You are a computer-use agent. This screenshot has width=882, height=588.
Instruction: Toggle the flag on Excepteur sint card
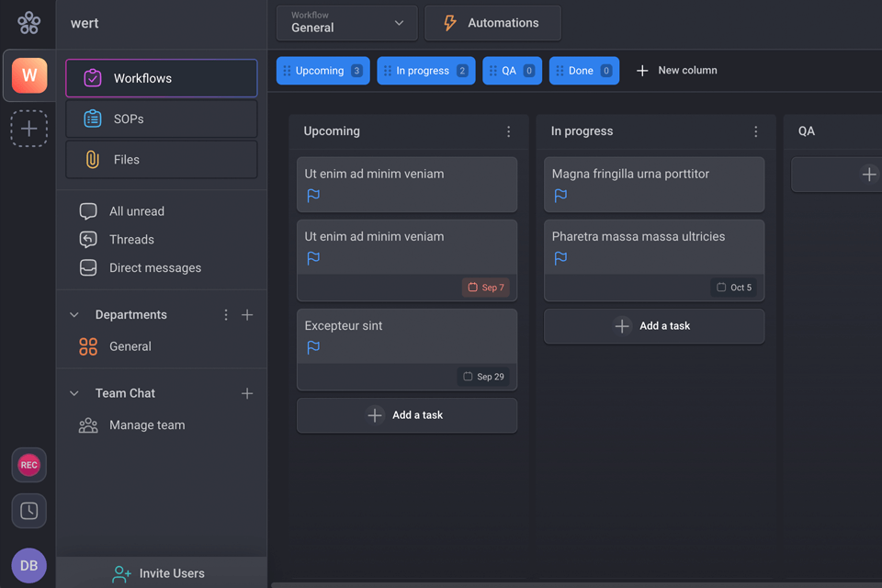(x=312, y=347)
